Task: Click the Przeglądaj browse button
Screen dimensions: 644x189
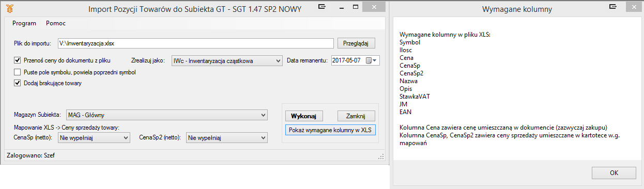Action: (x=356, y=43)
